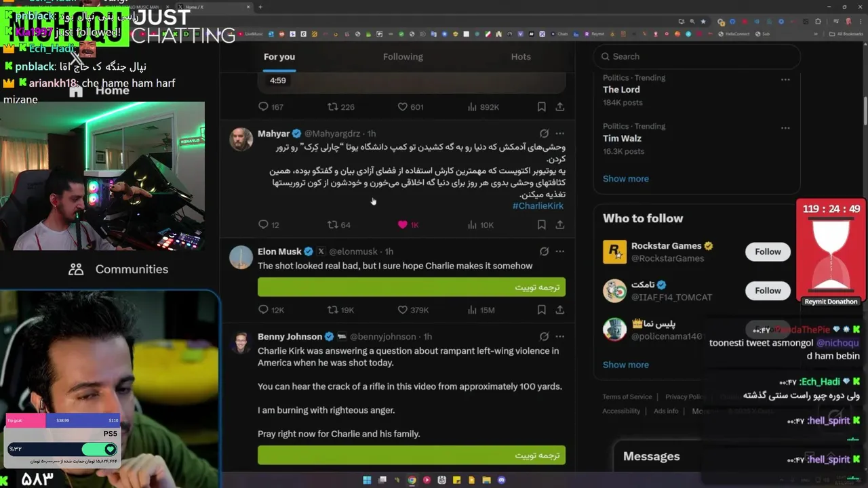
Task: Bookmark this page with star icon
Action: coord(703,22)
